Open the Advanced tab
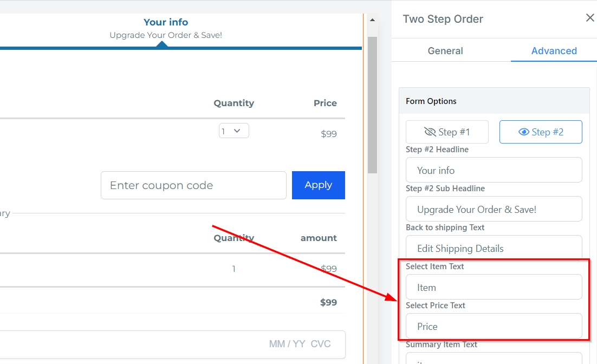Image resolution: width=597 pixels, height=364 pixels. [554, 51]
